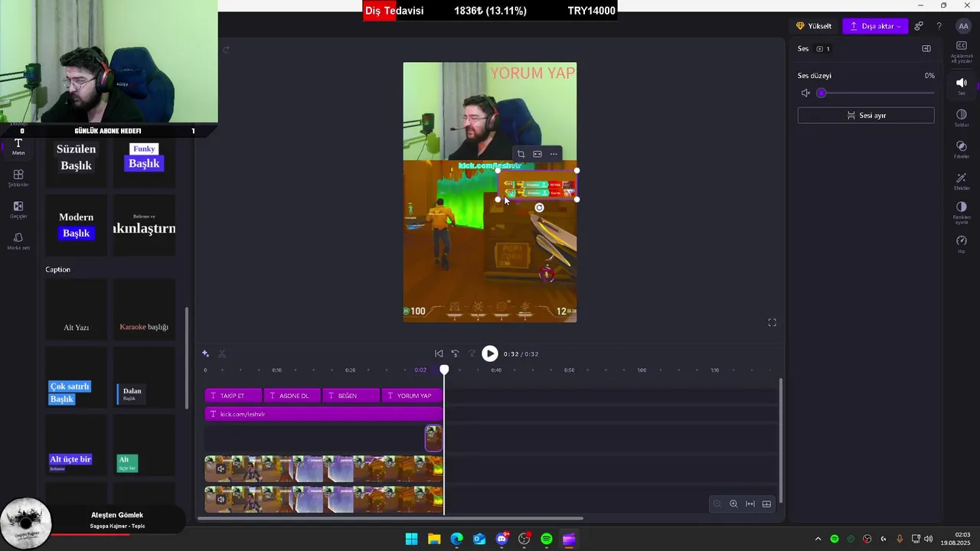Fit timeline to screen width
The height and width of the screenshot is (551, 980).
point(750,504)
